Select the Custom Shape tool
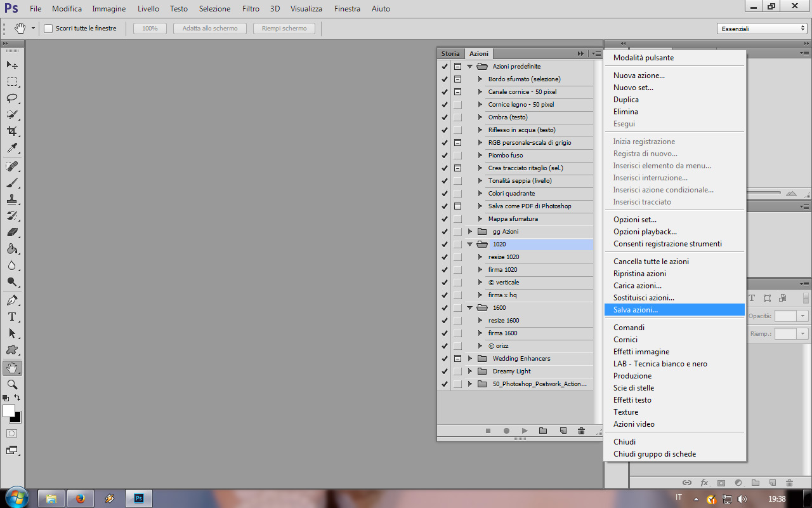This screenshot has height=508, width=812. pos(12,350)
